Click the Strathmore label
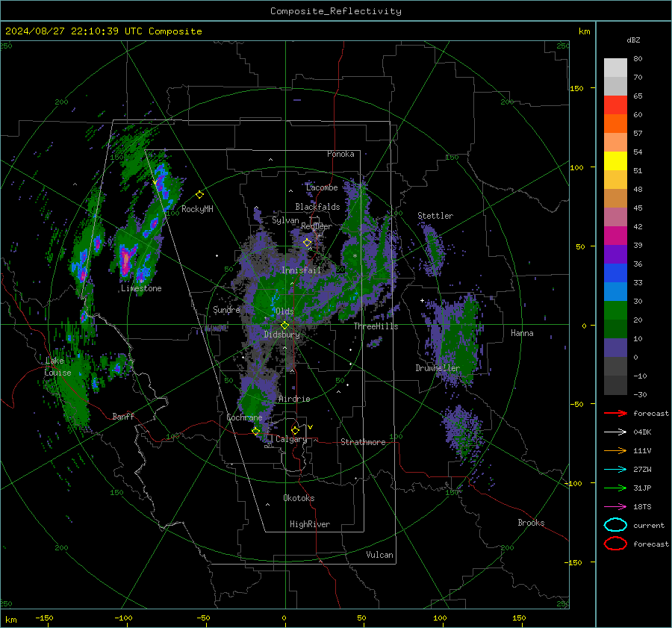672x628 pixels. [363, 442]
